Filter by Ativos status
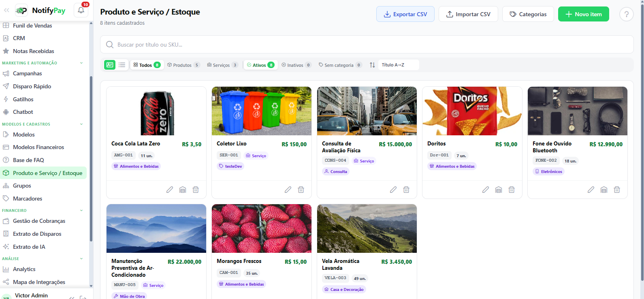This screenshot has height=299, width=644. pos(260,65)
